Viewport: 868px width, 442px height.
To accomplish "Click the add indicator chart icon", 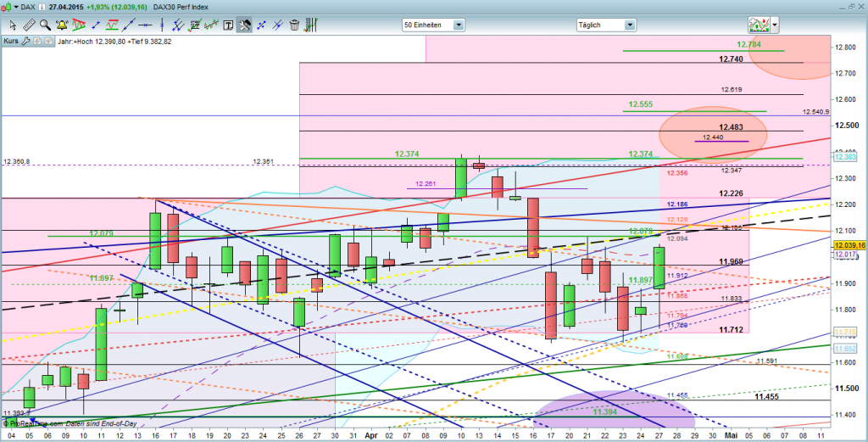I will click(759, 25).
